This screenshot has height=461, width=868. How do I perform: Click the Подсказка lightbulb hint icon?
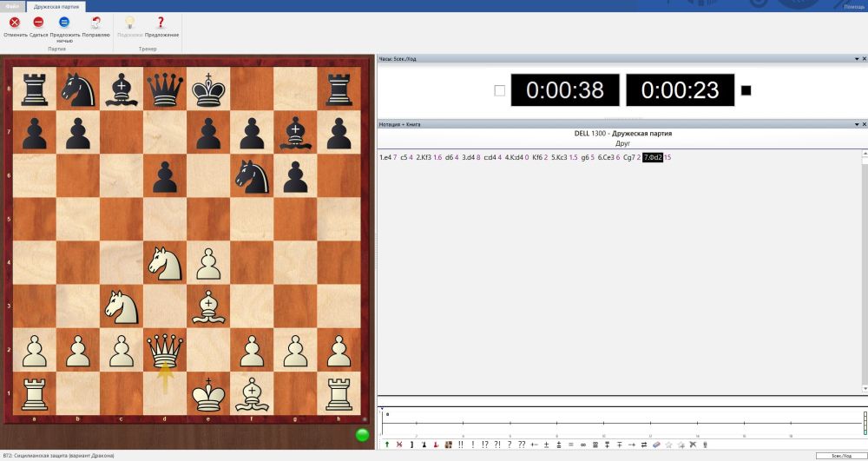129,22
